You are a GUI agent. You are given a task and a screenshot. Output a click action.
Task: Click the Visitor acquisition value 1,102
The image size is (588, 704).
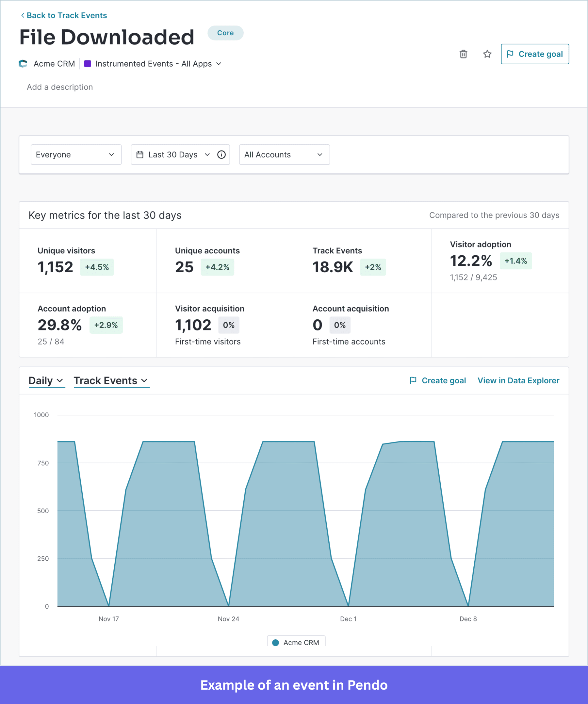coord(193,325)
